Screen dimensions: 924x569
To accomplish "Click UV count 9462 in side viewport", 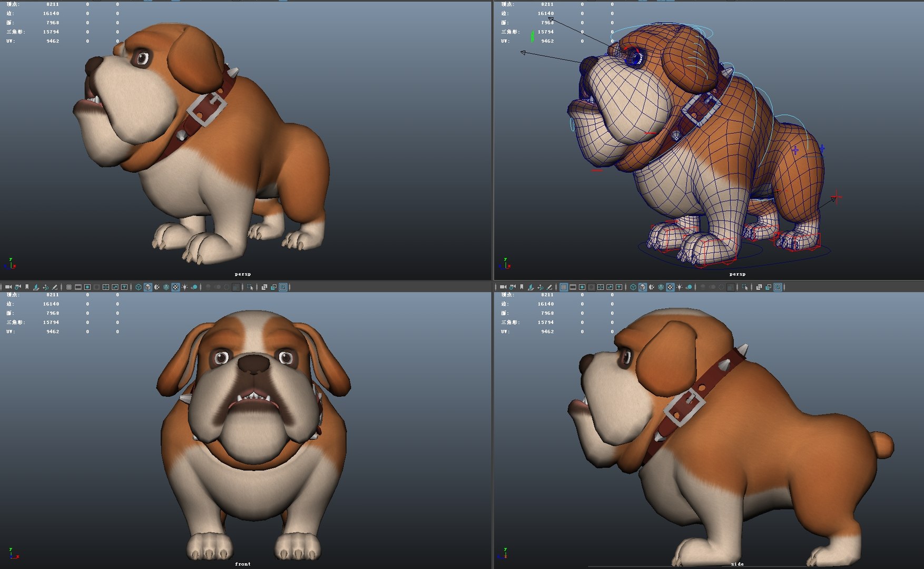I will [x=547, y=331].
